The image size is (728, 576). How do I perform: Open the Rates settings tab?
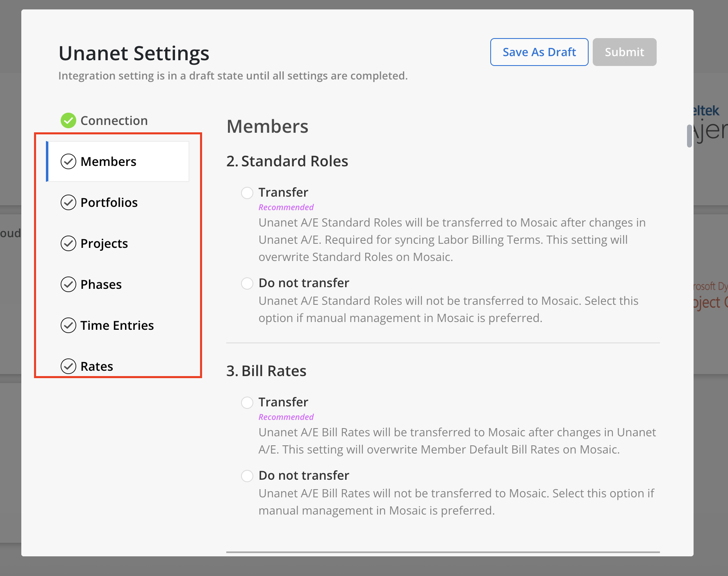[x=97, y=366]
